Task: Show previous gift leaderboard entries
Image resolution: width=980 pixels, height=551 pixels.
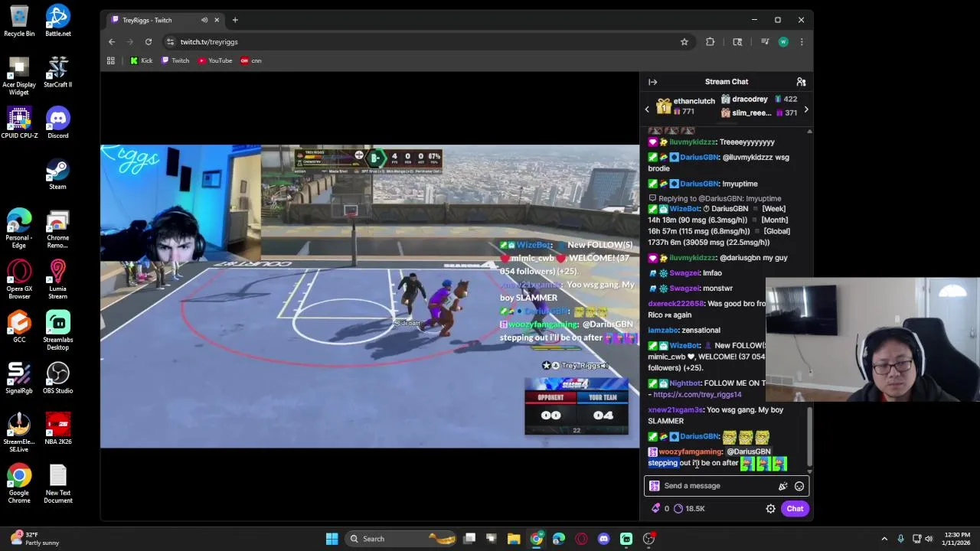Action: pyautogui.click(x=647, y=109)
